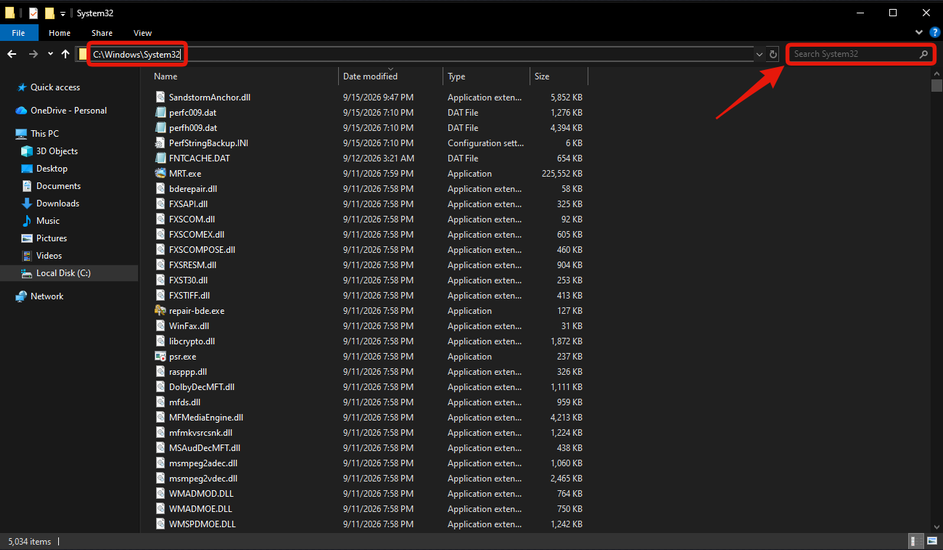Screen dimensions: 943x550
Task: Select Network in the navigation pane
Action: coord(47,296)
